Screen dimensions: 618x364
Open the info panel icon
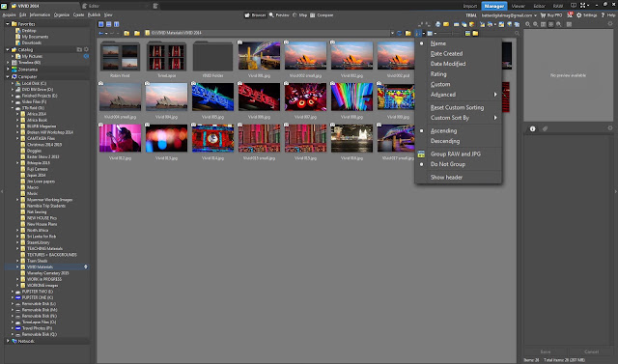[x=532, y=128]
